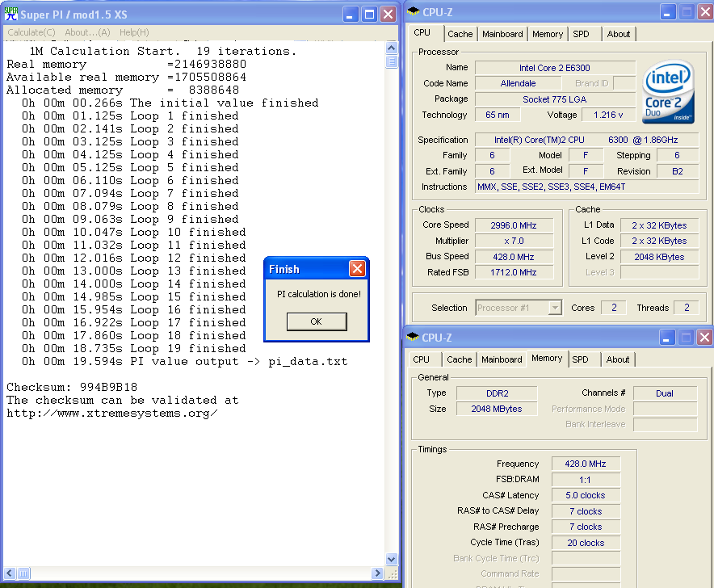Click the 2048 MBytes memory size value
The height and width of the screenshot is (588, 714).
point(498,409)
